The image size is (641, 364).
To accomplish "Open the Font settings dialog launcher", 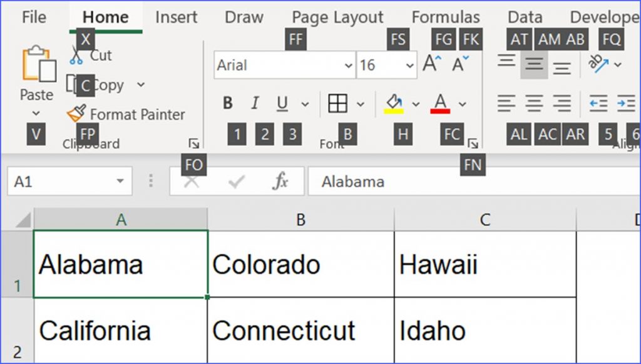I will click(473, 144).
